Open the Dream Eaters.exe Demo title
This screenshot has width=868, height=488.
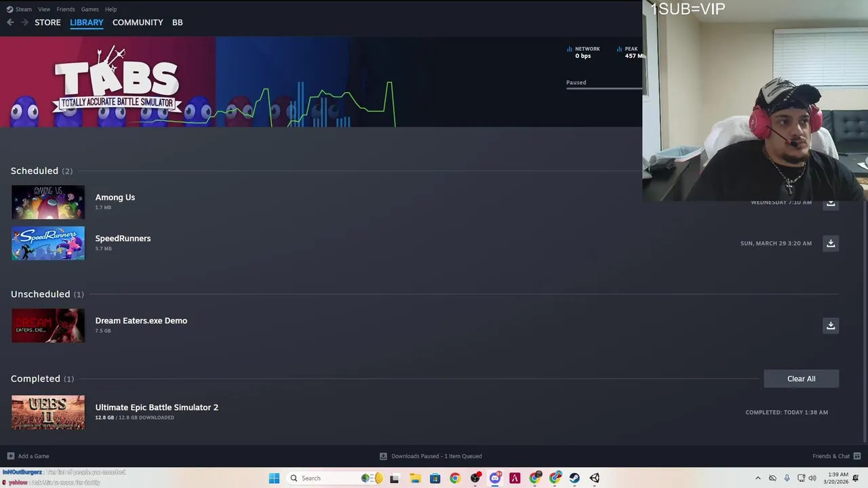click(x=141, y=321)
